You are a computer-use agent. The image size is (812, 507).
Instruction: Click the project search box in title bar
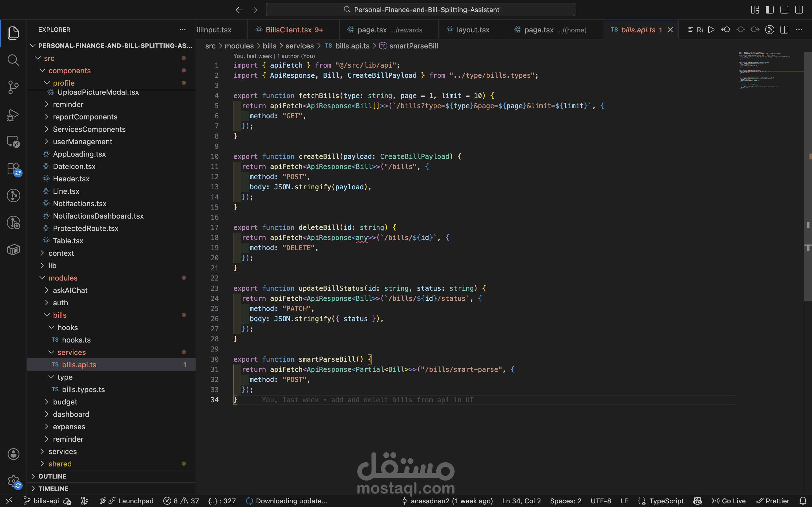[x=420, y=10]
